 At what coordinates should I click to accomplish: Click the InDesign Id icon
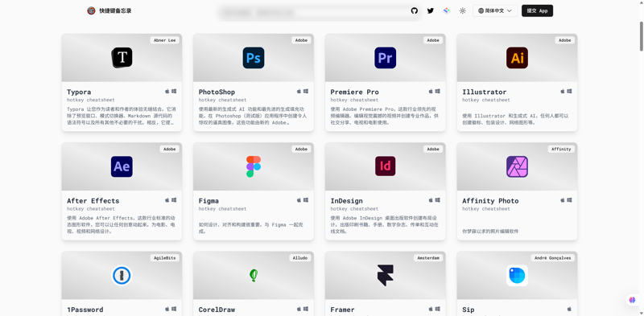click(x=386, y=166)
